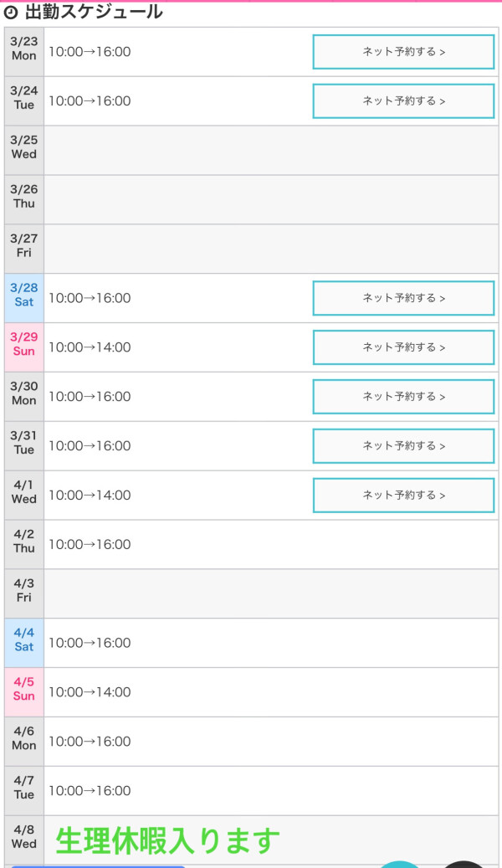This screenshot has width=502, height=868.
Task: Click the green 生理休暇入ります notice
Action: pyautogui.click(x=167, y=840)
